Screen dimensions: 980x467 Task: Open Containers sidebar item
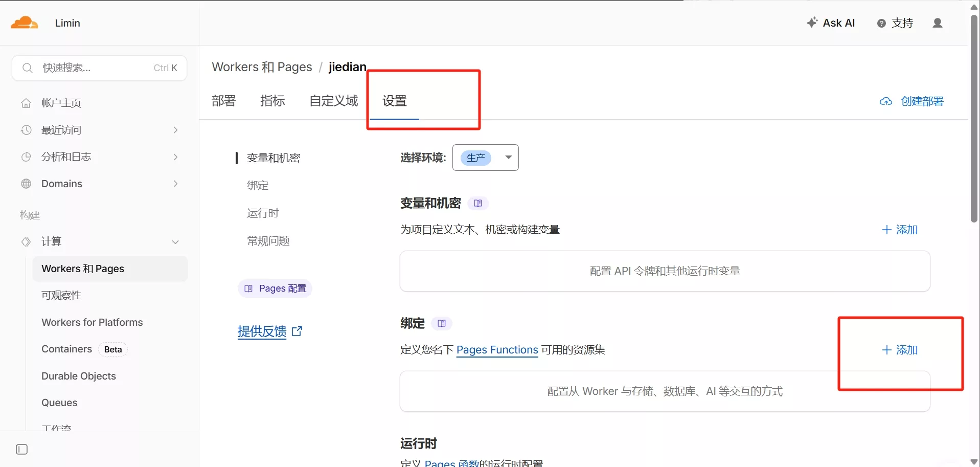click(x=66, y=349)
